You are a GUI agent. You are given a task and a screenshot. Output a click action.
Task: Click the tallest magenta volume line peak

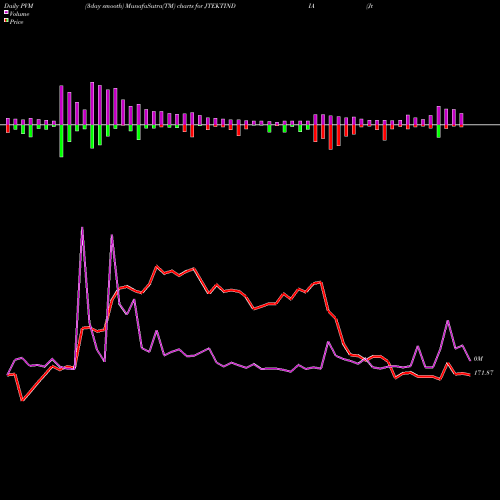click(x=82, y=228)
